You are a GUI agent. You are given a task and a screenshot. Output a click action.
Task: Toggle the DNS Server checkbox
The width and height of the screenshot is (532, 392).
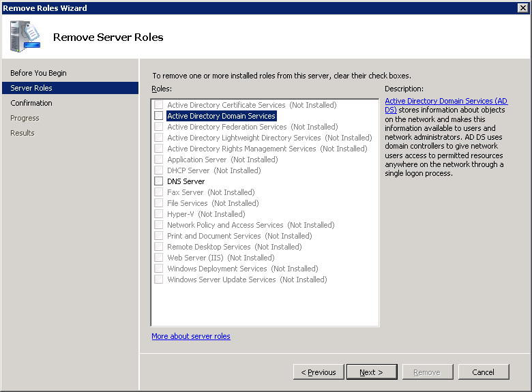(158, 181)
